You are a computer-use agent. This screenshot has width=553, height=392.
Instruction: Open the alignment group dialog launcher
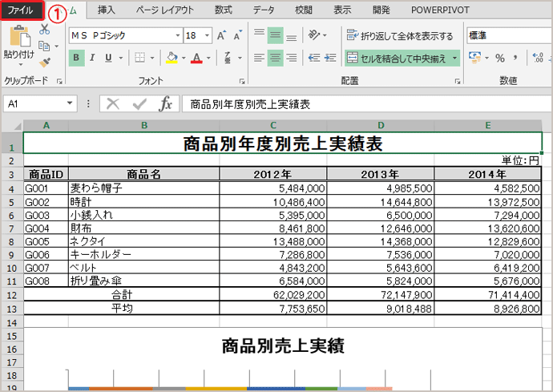click(x=458, y=82)
